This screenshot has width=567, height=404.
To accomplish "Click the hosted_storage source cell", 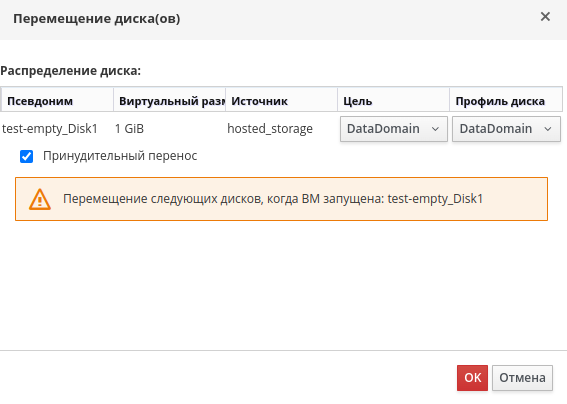I will (x=270, y=129).
